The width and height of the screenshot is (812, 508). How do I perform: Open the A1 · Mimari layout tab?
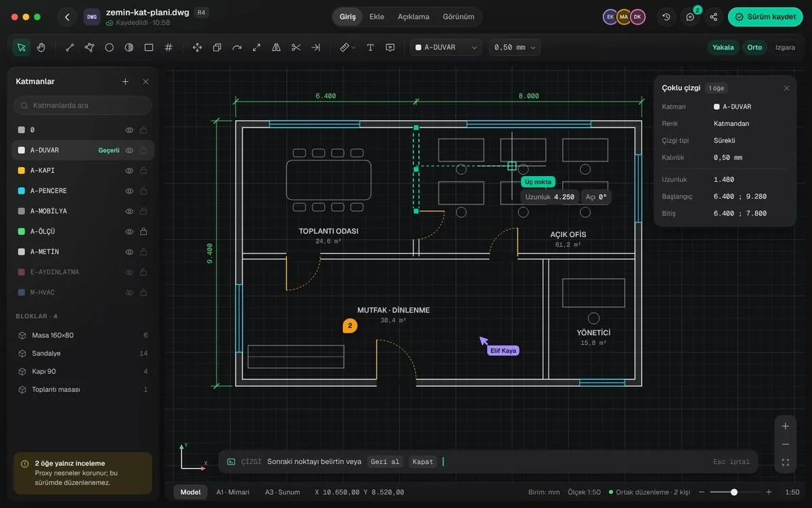click(233, 492)
